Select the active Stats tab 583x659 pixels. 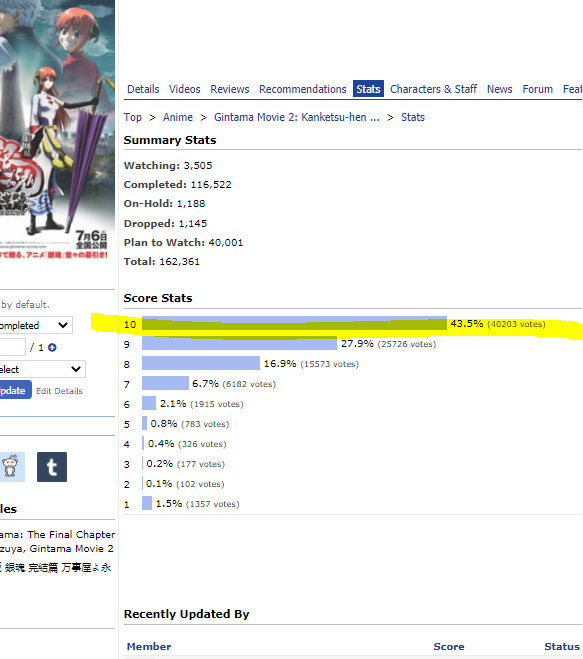pos(368,89)
